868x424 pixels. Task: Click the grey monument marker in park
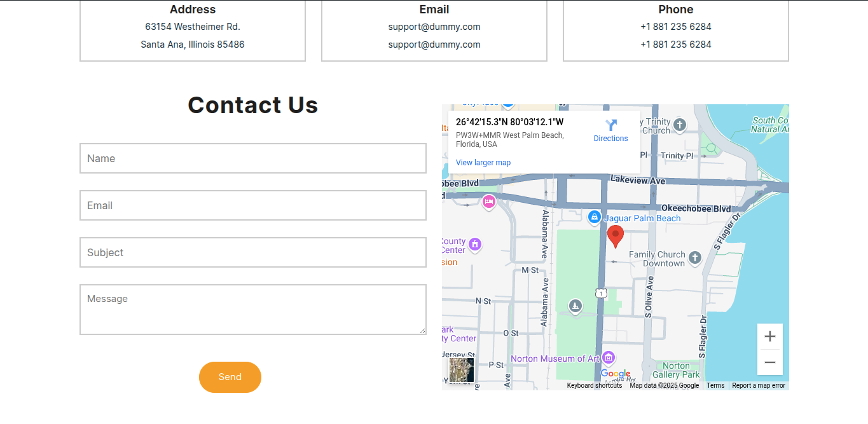coord(575,307)
